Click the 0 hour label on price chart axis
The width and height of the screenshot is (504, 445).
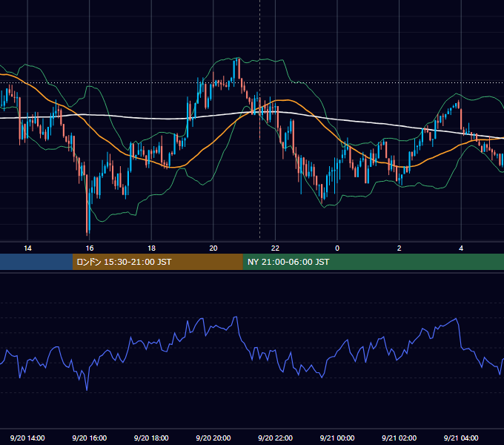(x=337, y=248)
